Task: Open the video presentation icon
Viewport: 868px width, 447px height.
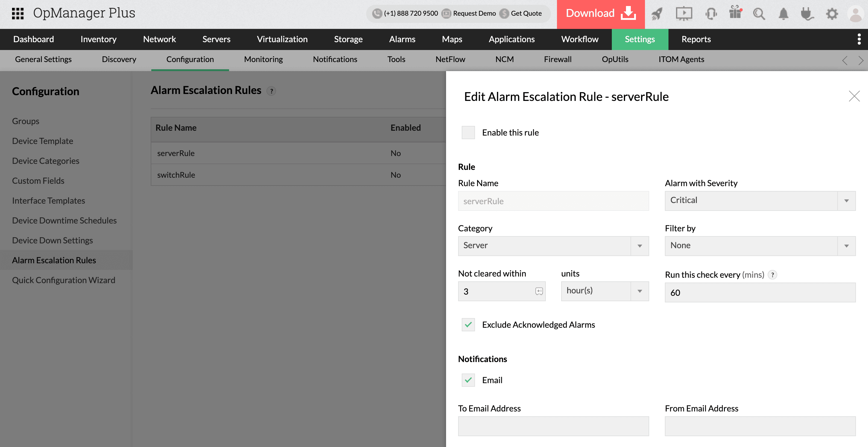Action: coord(684,14)
